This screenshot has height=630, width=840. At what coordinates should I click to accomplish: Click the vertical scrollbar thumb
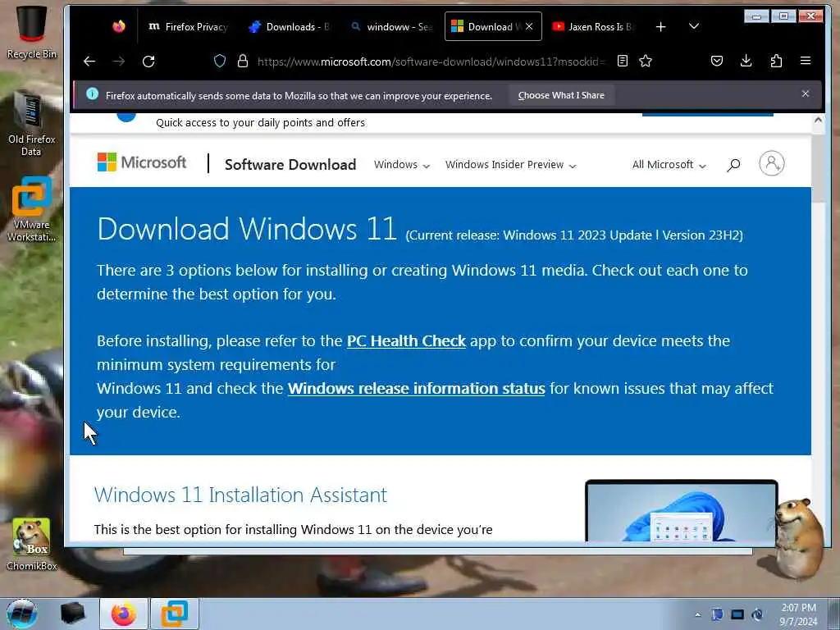pos(818,167)
